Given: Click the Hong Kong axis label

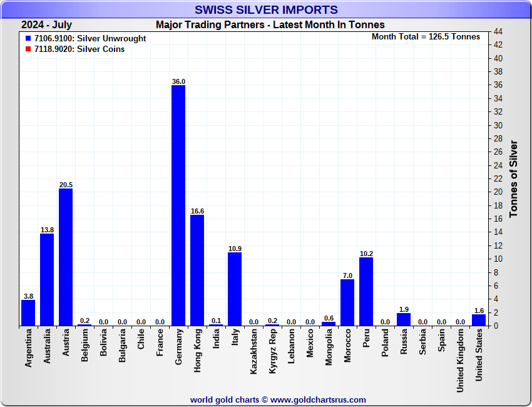Looking at the screenshot, I should click(x=197, y=351).
